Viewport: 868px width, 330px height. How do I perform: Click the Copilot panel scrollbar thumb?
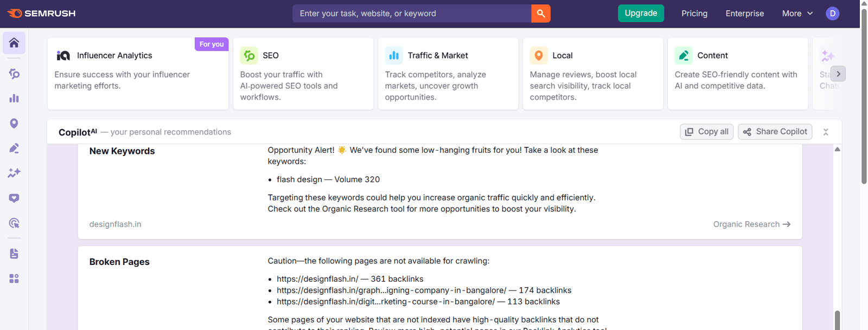click(x=837, y=320)
